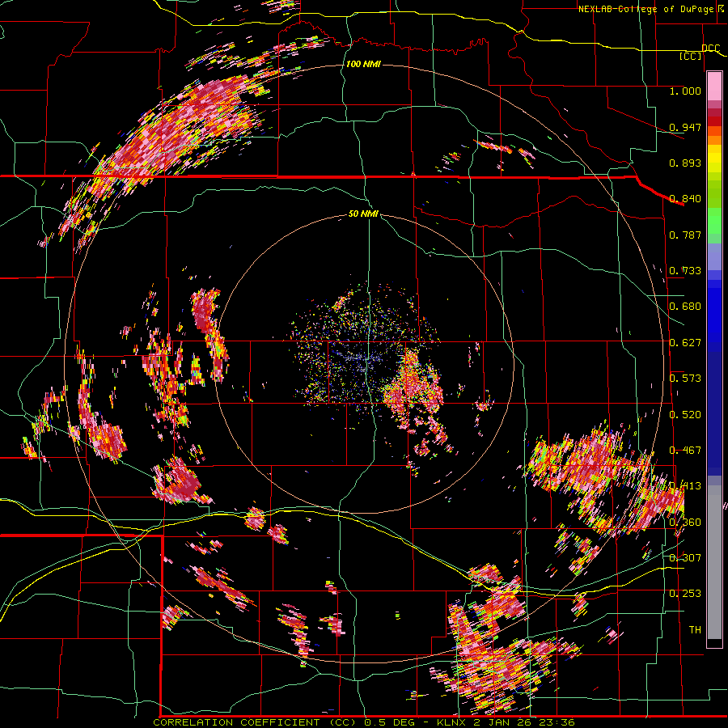Viewport: 728px width, 728px height.
Task: Click the KLNX station ID in the caption
Action: (451, 722)
